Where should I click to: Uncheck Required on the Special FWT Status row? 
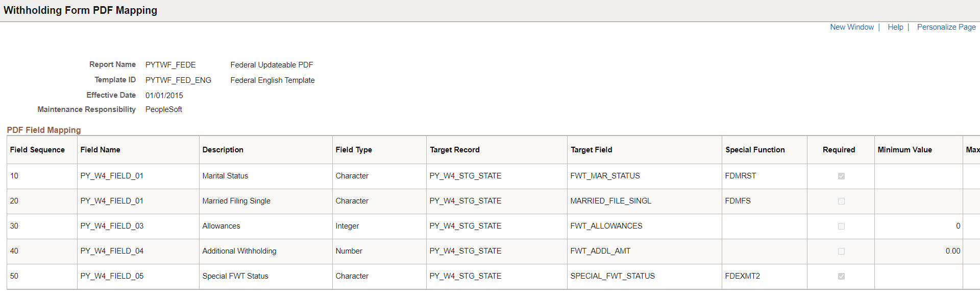pos(841,276)
